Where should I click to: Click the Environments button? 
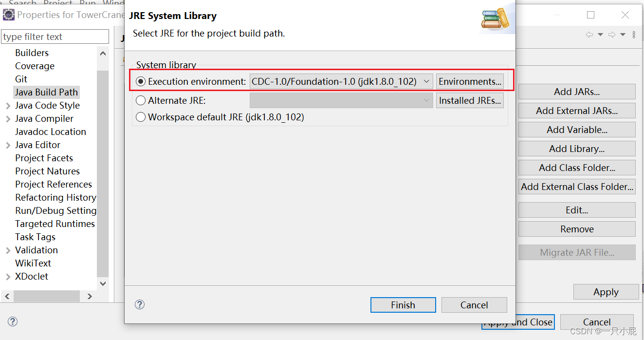[x=469, y=81]
